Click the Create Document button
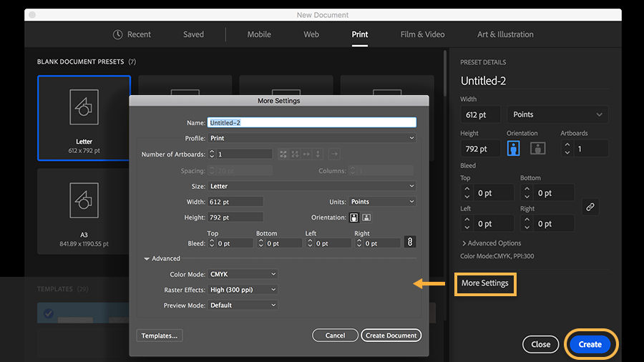 point(391,336)
